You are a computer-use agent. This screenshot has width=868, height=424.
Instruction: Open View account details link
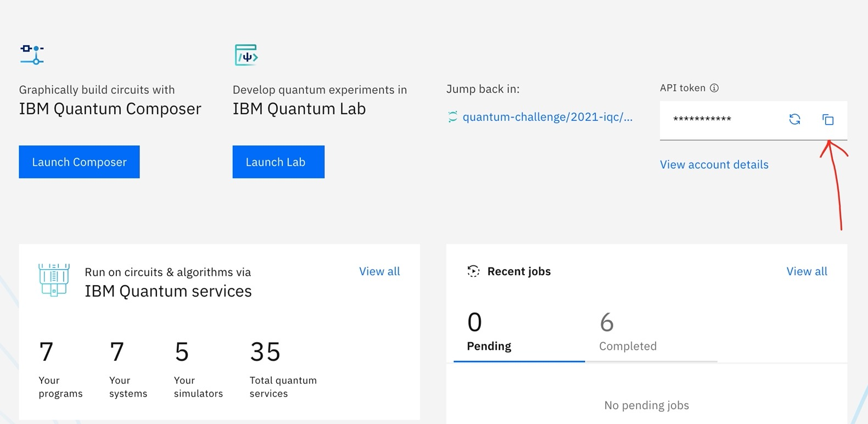(x=714, y=165)
